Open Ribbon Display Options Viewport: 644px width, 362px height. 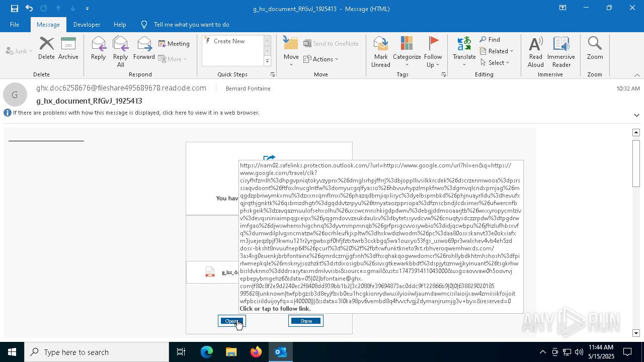coord(562,8)
